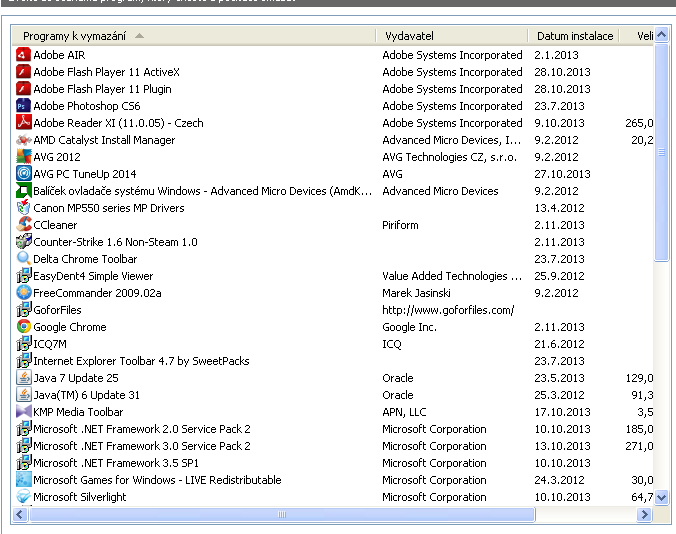The image size is (676, 534).
Task: Click install date 13.4.2012
Action: coord(559,208)
